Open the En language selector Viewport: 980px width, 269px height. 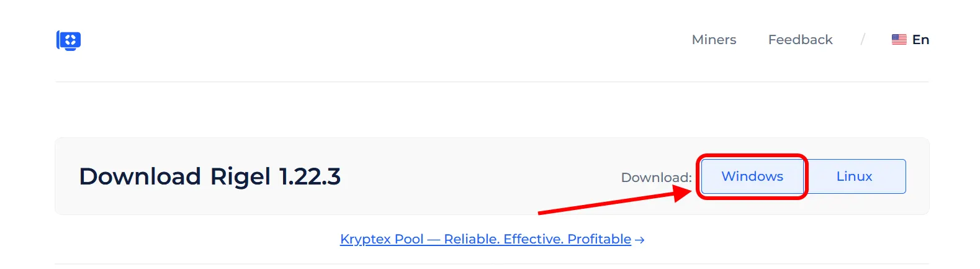pyautogui.click(x=920, y=40)
